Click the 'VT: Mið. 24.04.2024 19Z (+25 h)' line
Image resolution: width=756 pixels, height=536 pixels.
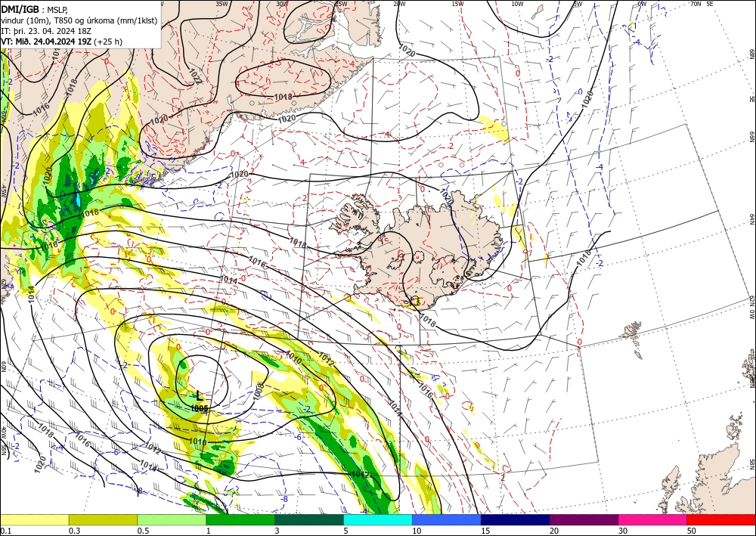[61, 42]
